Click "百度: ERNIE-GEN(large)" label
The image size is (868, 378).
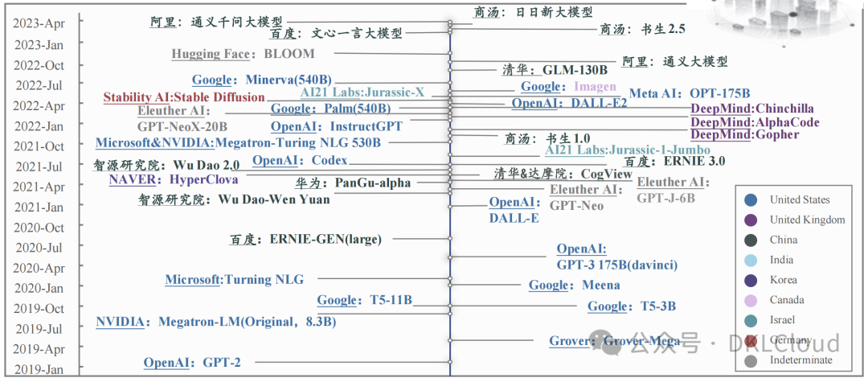305,240
